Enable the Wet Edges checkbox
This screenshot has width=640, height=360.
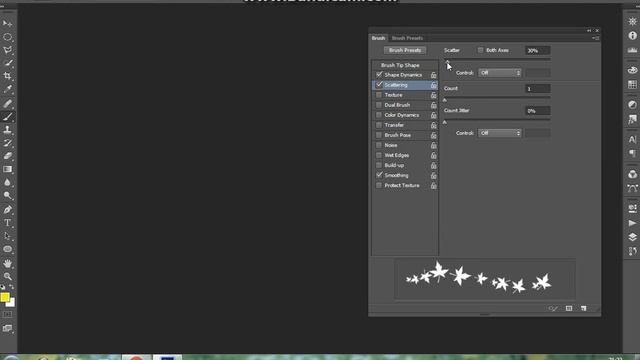[x=379, y=155]
